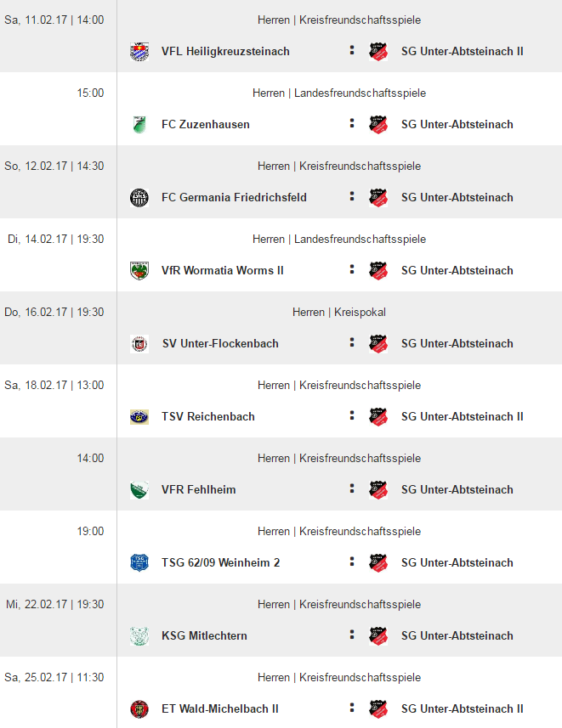Viewport: 562px width, 728px height.
Task: Open the FC Germania Friedrichsfeld crest icon
Action: point(139,198)
